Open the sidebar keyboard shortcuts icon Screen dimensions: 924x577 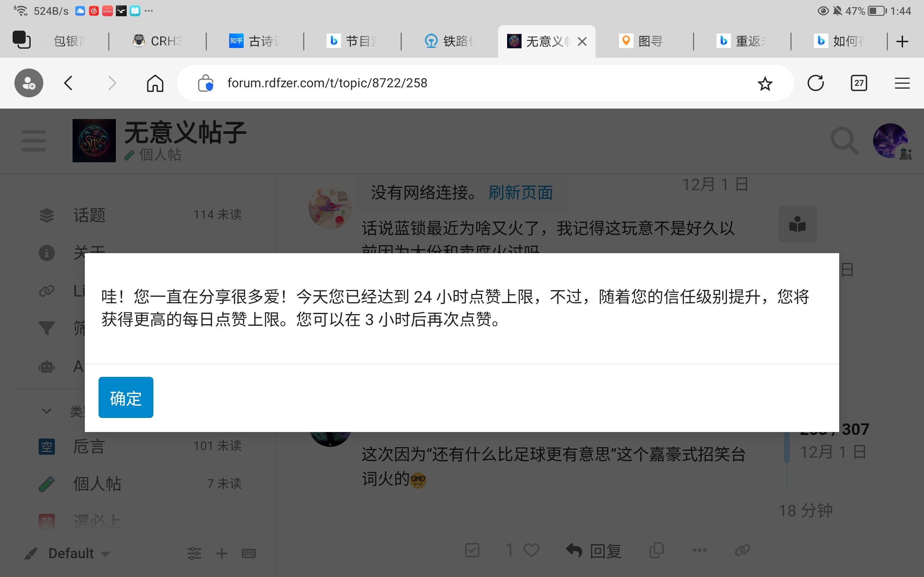pyautogui.click(x=249, y=553)
